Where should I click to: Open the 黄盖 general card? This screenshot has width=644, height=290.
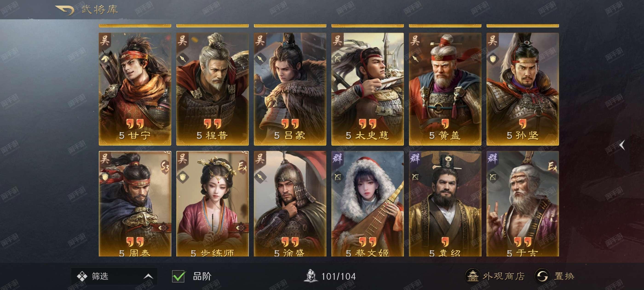click(445, 89)
